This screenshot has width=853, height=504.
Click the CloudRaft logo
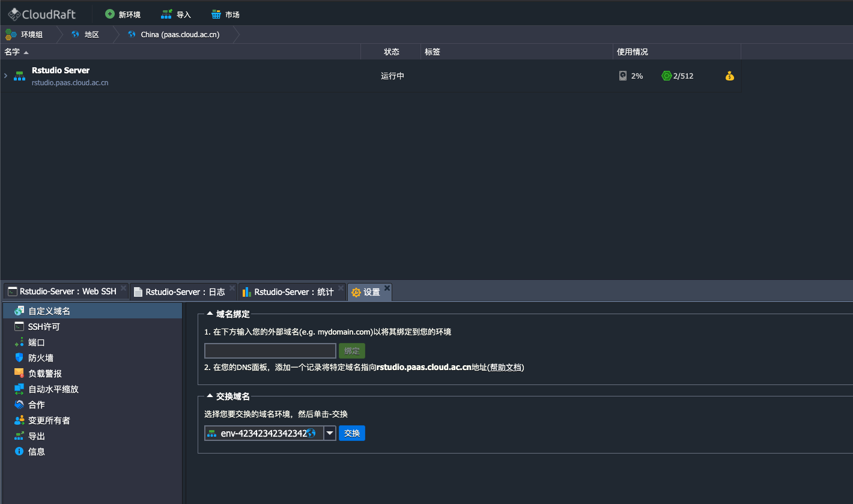click(42, 14)
